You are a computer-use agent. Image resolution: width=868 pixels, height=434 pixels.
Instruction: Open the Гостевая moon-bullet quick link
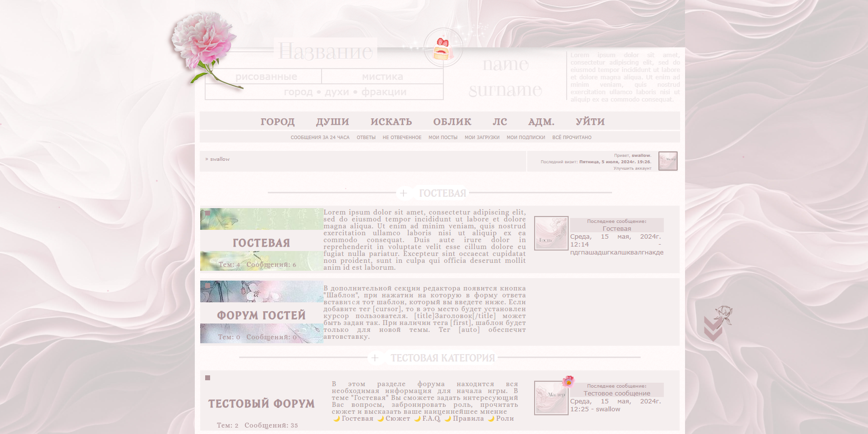pos(358,419)
